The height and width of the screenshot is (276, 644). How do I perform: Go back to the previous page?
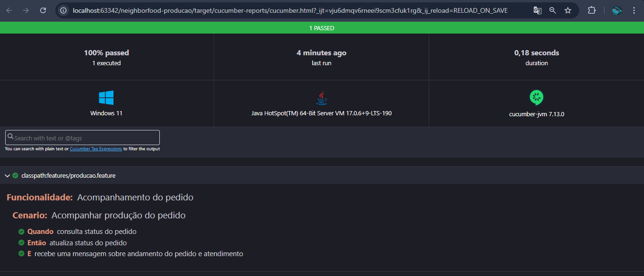(9, 10)
